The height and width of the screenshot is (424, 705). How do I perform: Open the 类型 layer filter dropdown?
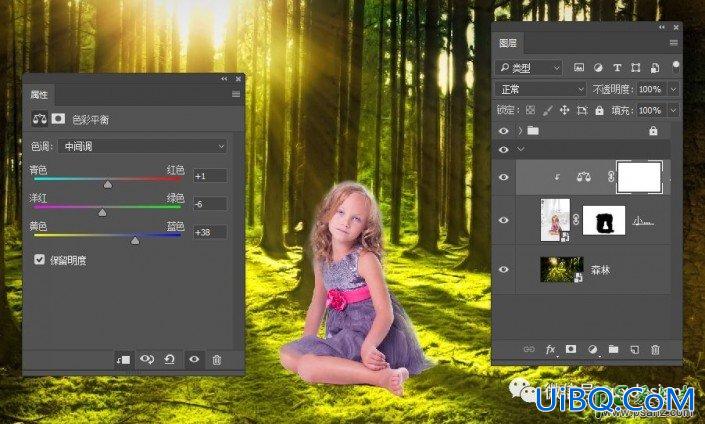[x=529, y=68]
